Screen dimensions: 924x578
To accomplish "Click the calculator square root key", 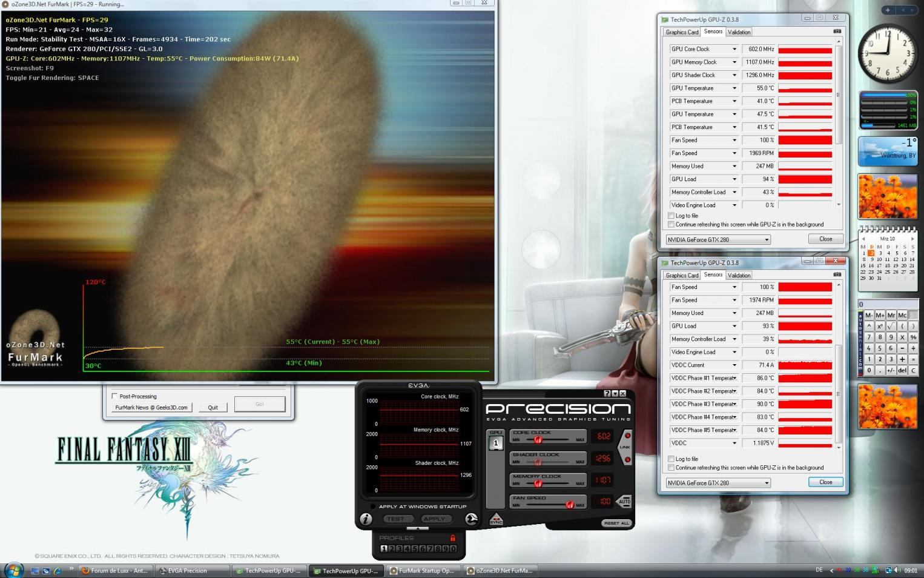I will click(x=891, y=326).
